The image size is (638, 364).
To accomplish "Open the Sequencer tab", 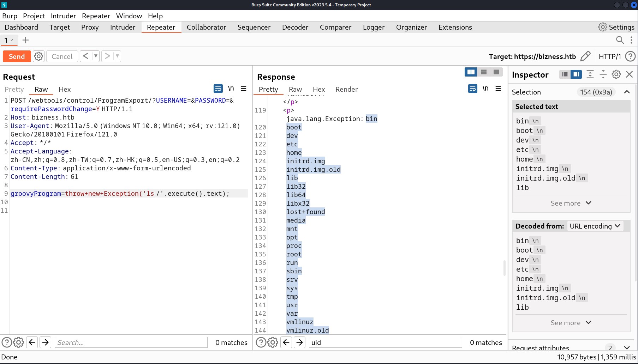I will [x=254, y=27].
